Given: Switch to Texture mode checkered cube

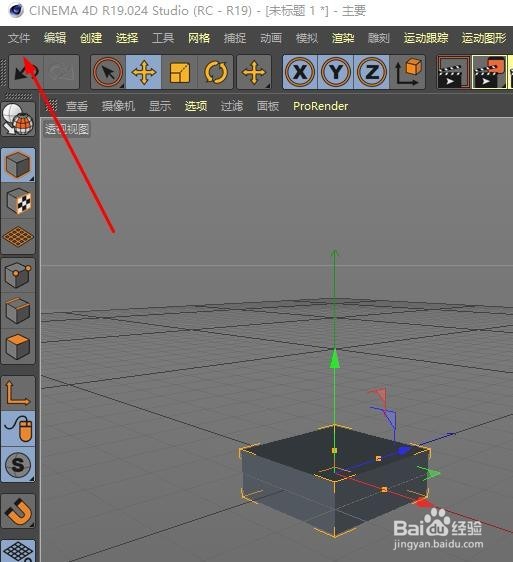Looking at the screenshot, I should click(18, 201).
